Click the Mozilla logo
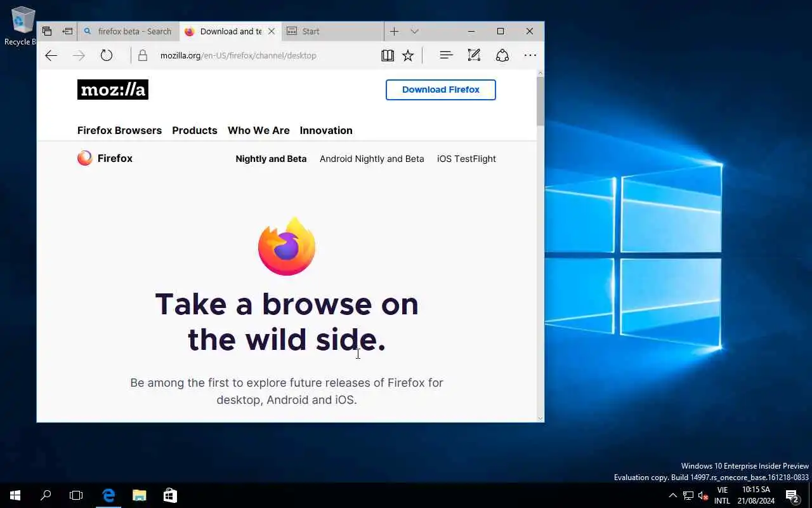This screenshot has height=508, width=812. 113,90
